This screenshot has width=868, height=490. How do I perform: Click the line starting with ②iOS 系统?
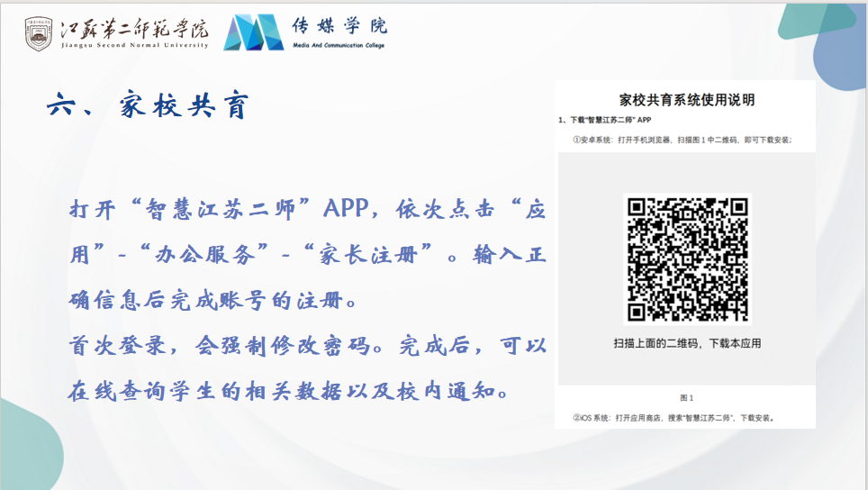coord(674,418)
